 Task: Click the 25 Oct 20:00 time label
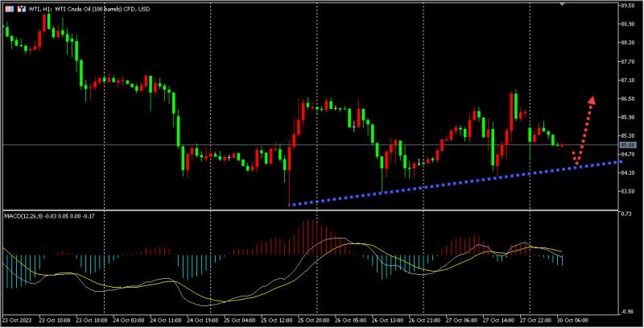tap(313, 320)
